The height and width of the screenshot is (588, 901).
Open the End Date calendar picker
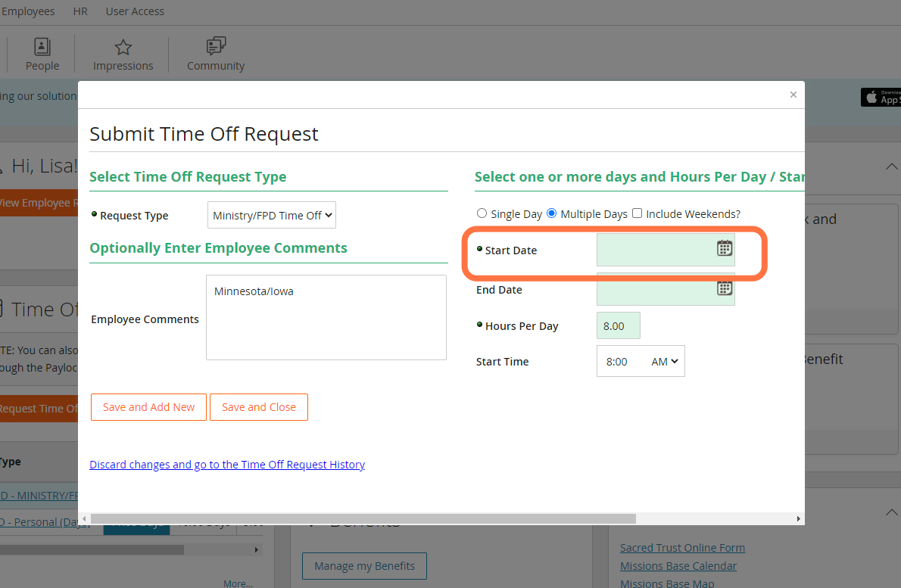pyautogui.click(x=724, y=288)
